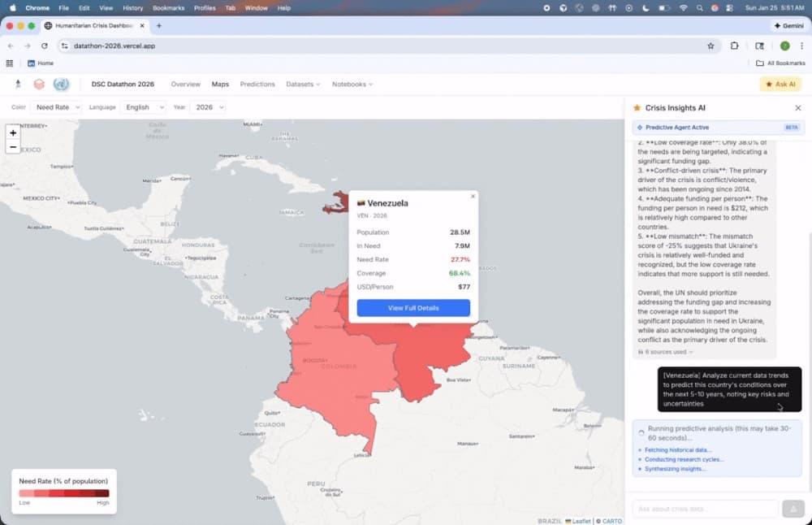Screen dimensions: 812x525
Task: Click the Do Not Disturb moon icon
Action: pos(646,8)
